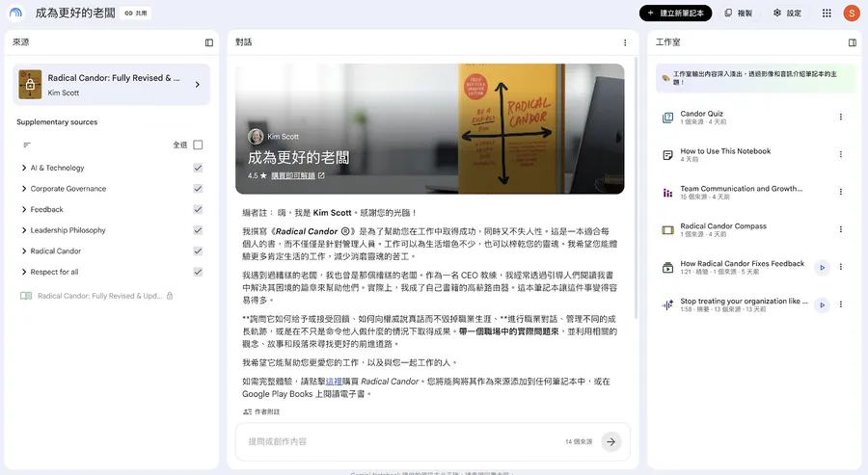868x475 pixels.
Task: Expand the AI & Technology group
Action: (x=24, y=168)
